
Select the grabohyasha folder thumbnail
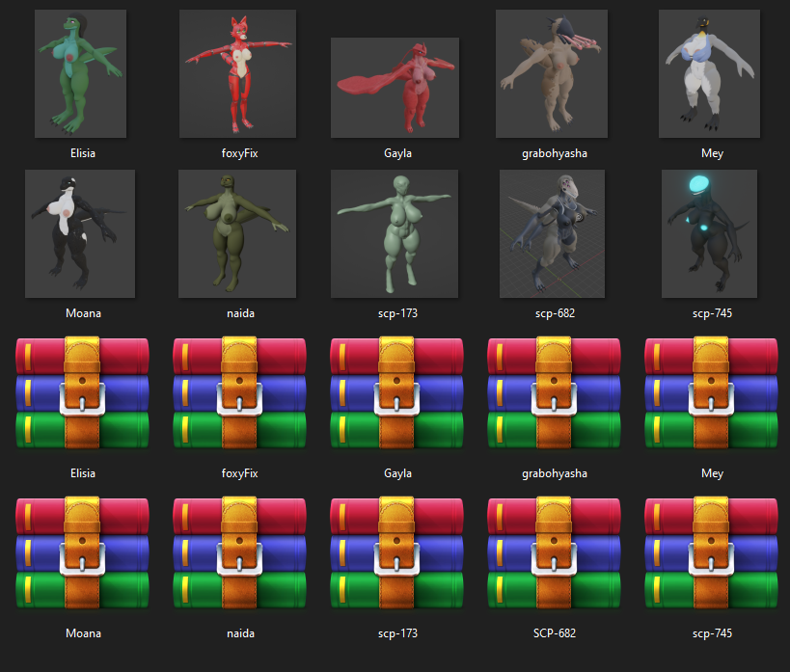[552, 73]
